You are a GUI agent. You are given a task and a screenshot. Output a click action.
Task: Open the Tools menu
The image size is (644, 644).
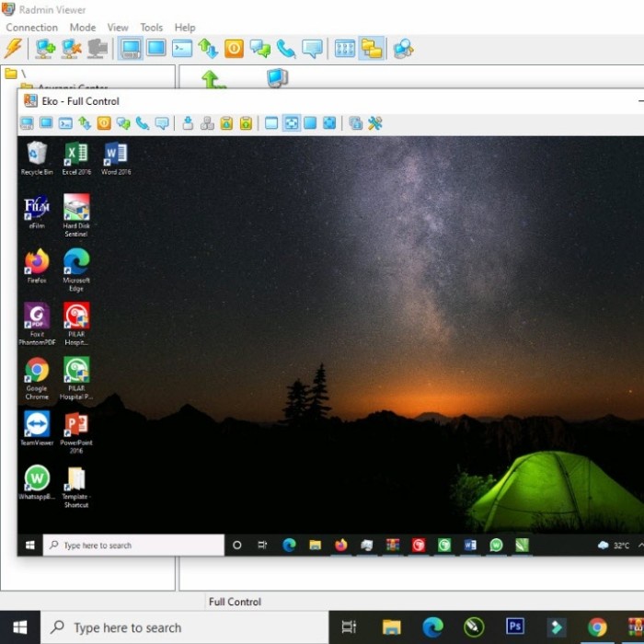tap(151, 28)
